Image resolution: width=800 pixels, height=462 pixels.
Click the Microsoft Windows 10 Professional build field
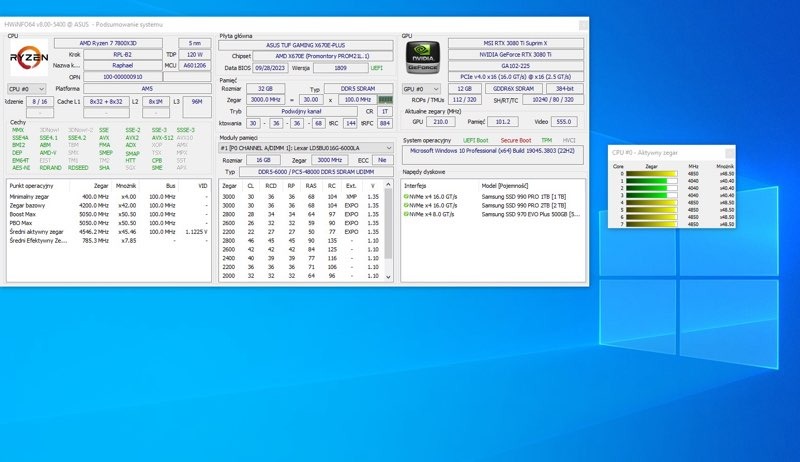click(x=492, y=155)
